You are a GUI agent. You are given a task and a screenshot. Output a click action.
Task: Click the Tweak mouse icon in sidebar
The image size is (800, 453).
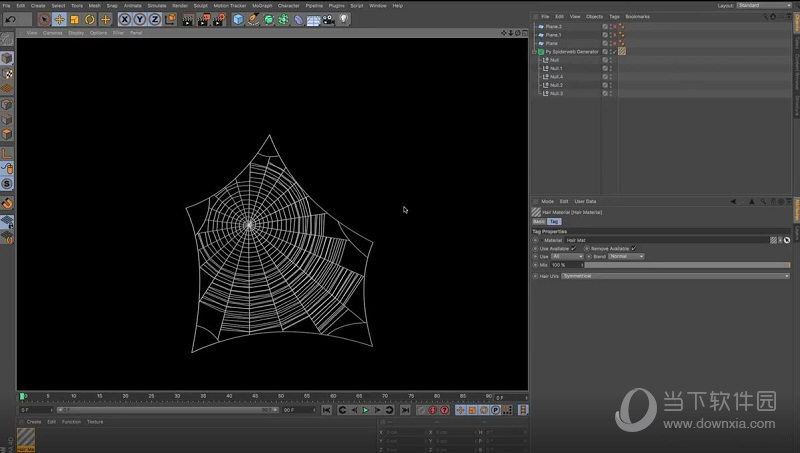7,168
